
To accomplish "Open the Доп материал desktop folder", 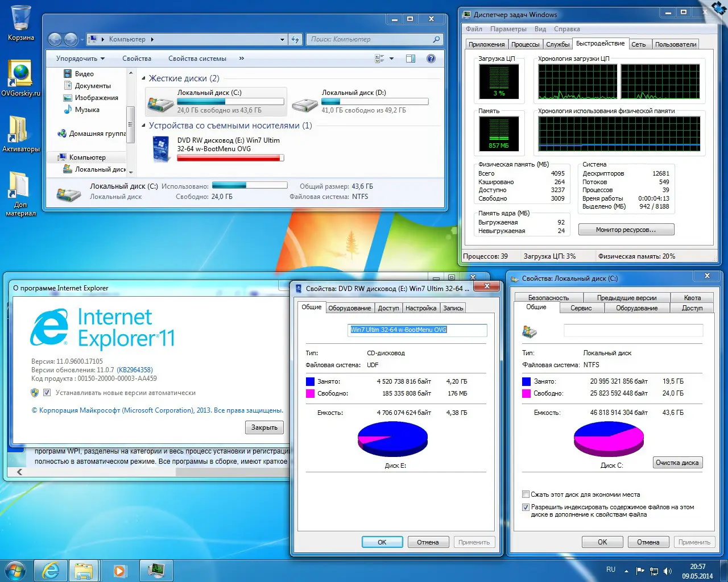I will [x=21, y=194].
